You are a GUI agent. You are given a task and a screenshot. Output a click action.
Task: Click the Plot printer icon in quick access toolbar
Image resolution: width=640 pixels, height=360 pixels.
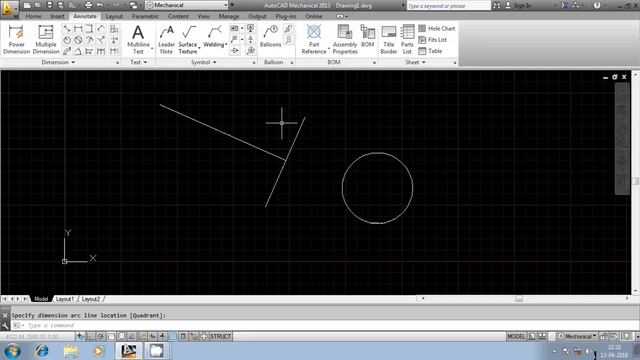[88, 5]
